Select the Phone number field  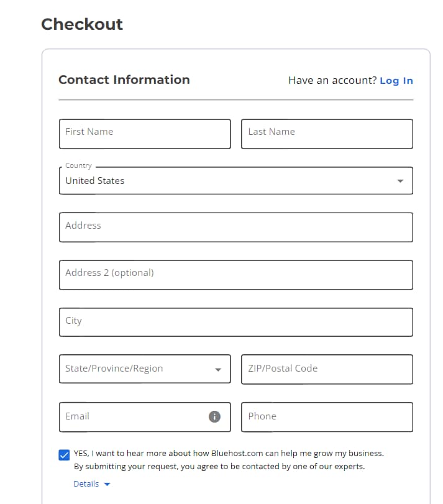[x=327, y=417]
